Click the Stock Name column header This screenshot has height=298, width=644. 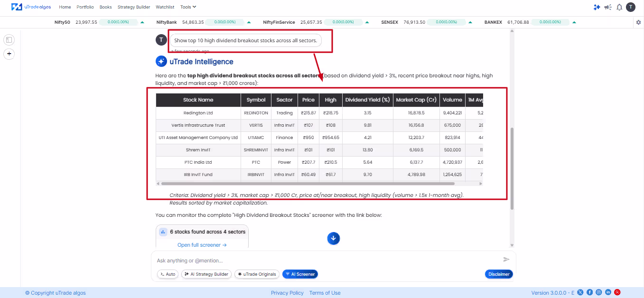(198, 100)
